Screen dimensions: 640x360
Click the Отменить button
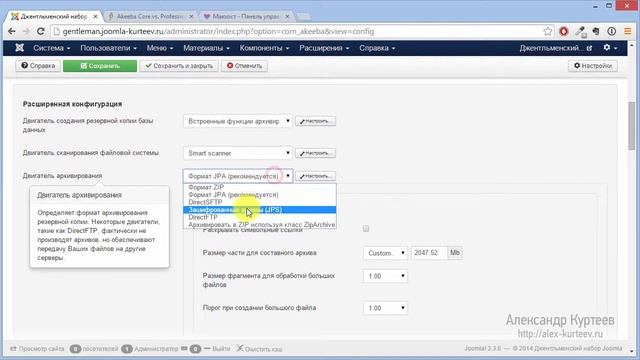click(x=244, y=66)
